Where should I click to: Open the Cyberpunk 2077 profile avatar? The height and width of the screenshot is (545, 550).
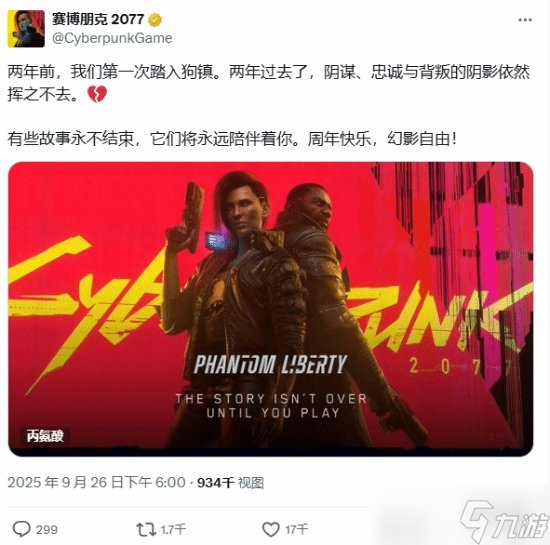pos(26,29)
